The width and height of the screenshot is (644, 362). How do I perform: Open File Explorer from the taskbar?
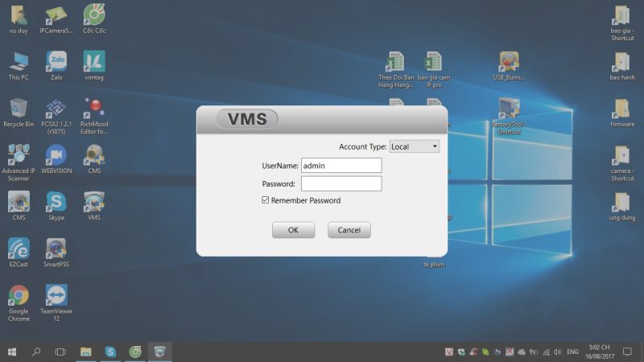click(x=85, y=352)
